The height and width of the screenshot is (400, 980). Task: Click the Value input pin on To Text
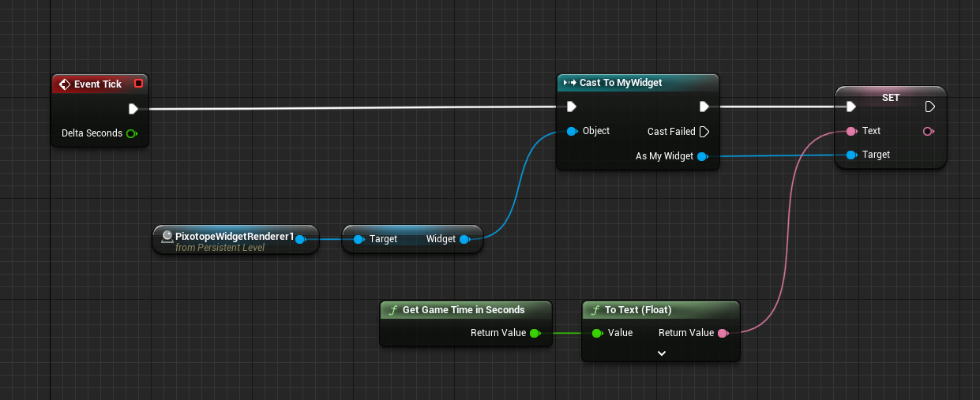(x=596, y=333)
